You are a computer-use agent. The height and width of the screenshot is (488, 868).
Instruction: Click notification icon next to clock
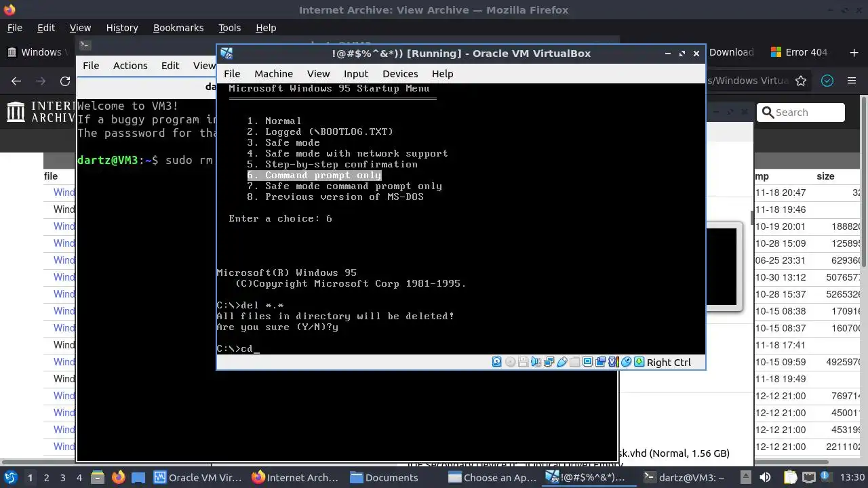[825, 476]
